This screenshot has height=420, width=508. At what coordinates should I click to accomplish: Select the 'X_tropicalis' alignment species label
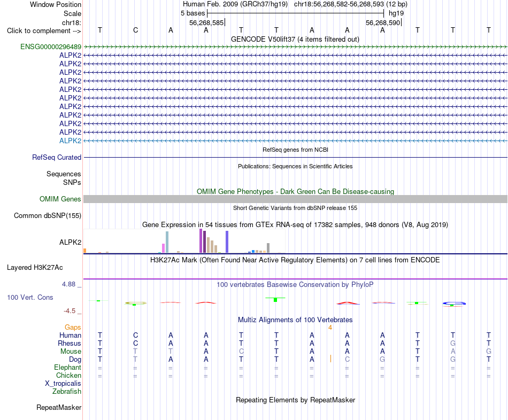63,384
